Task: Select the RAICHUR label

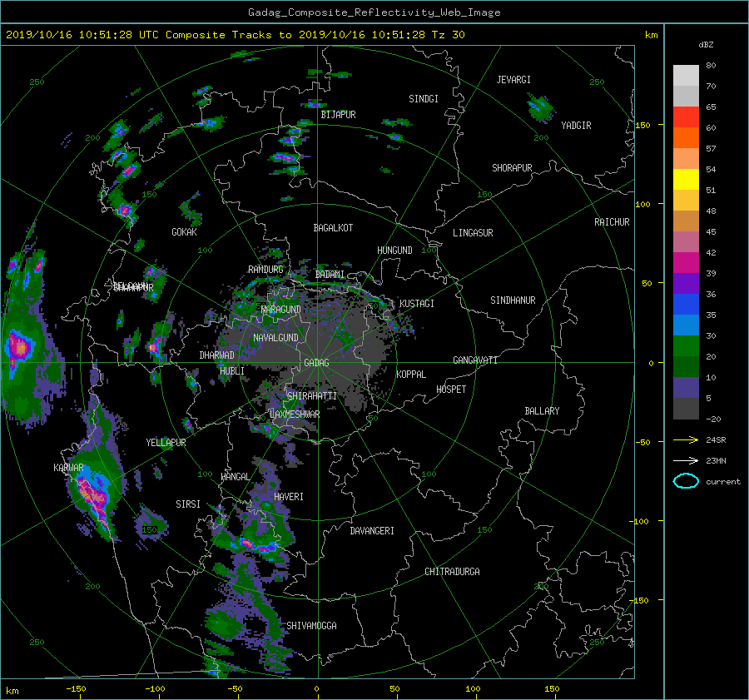Action: click(x=612, y=222)
